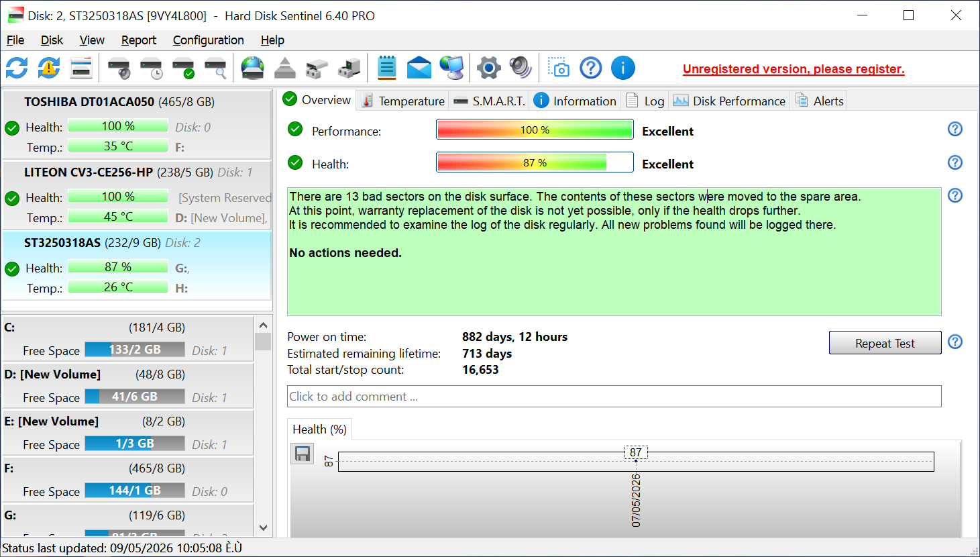Click the D: free space 41/6 GB bar
This screenshot has height=557, width=980.
pyautogui.click(x=135, y=397)
